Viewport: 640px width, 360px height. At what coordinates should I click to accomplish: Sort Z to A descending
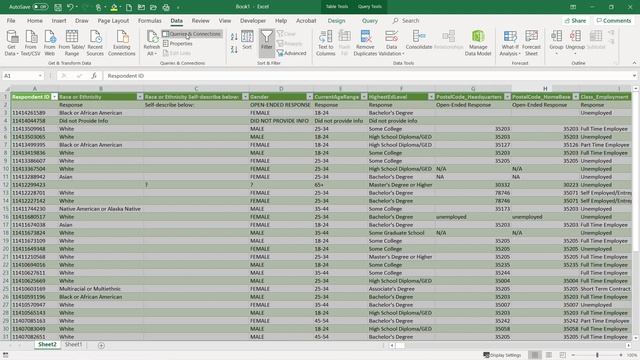234,50
